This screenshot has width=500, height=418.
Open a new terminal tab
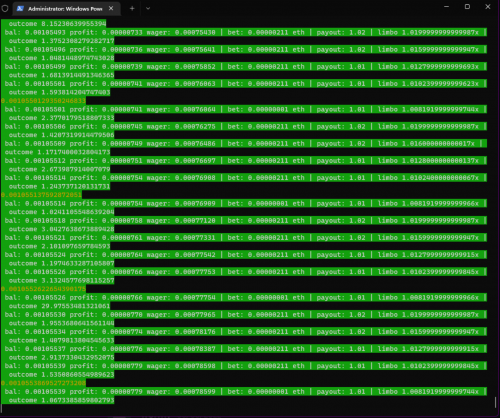[132, 8]
